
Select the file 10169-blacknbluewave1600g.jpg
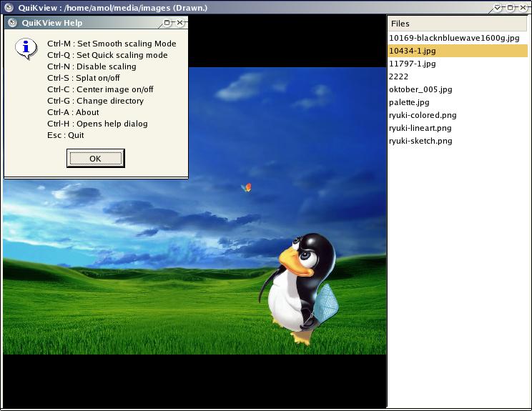[x=458, y=38]
